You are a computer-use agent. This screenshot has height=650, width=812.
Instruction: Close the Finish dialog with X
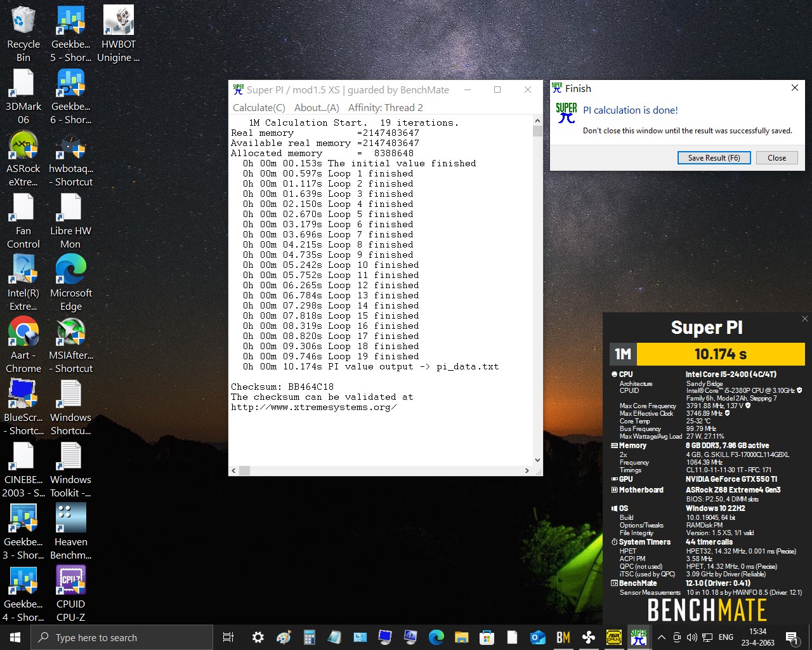[x=794, y=88]
